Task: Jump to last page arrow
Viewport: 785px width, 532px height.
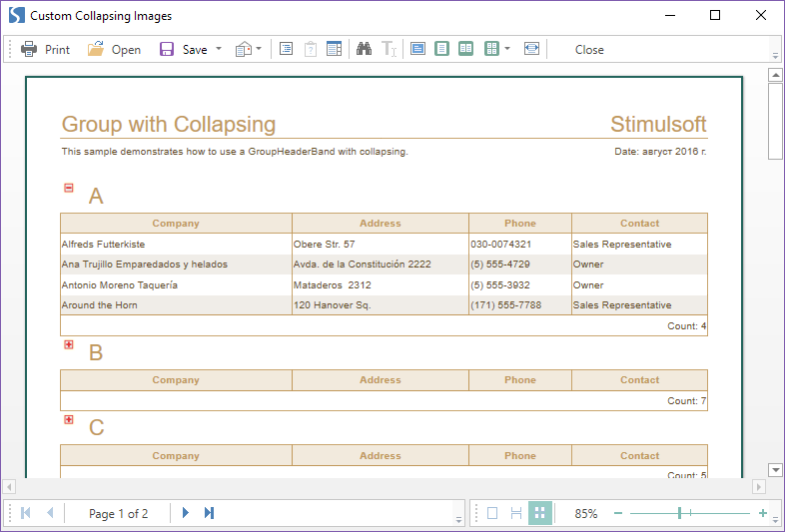Action: 209,513
